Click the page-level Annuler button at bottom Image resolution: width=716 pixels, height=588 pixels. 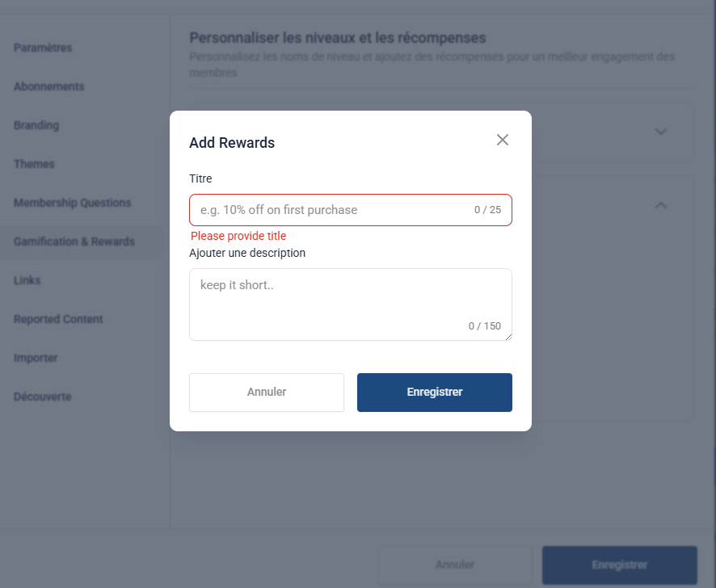tap(454, 565)
